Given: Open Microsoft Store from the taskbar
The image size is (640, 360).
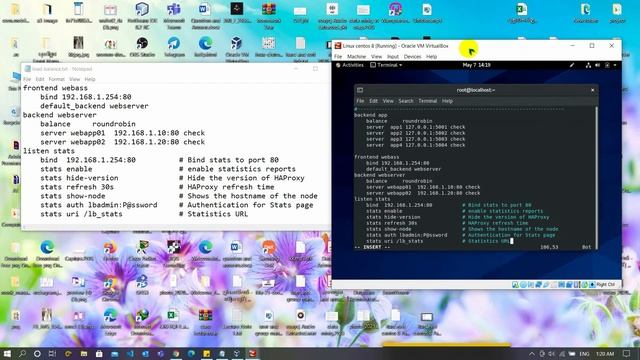Looking at the screenshot, I should point(99,353).
